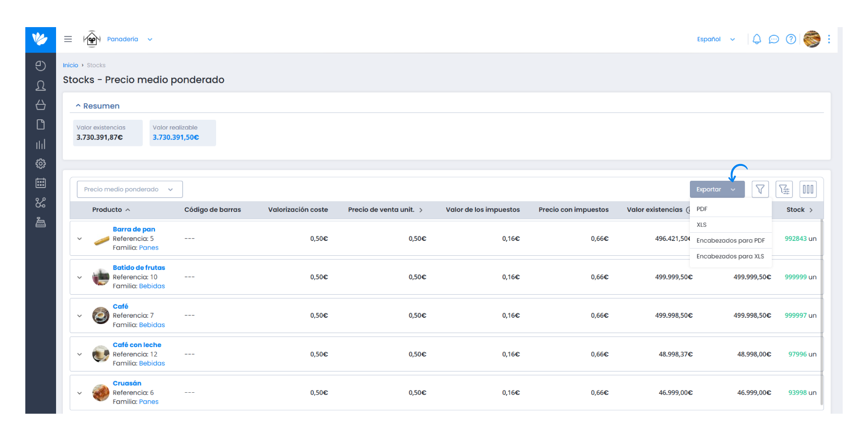
Task: Open the vertical three-dots menu
Action: click(829, 39)
